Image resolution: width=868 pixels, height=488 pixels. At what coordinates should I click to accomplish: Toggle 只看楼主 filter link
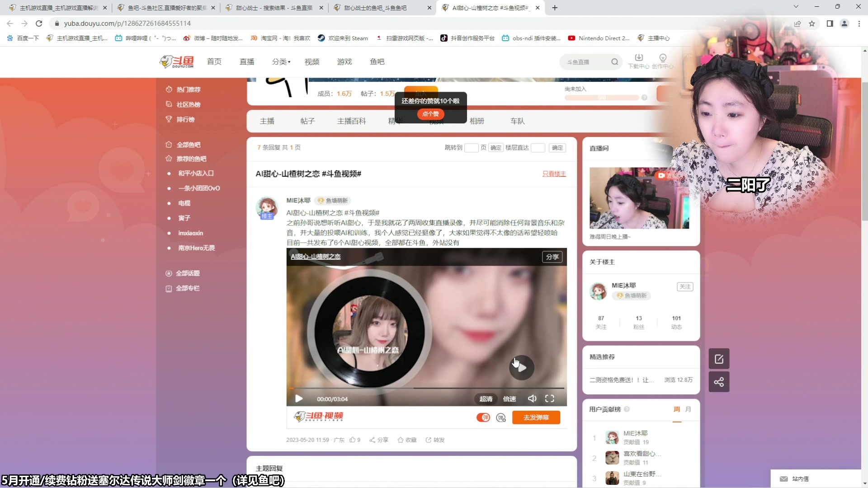pyautogui.click(x=554, y=174)
